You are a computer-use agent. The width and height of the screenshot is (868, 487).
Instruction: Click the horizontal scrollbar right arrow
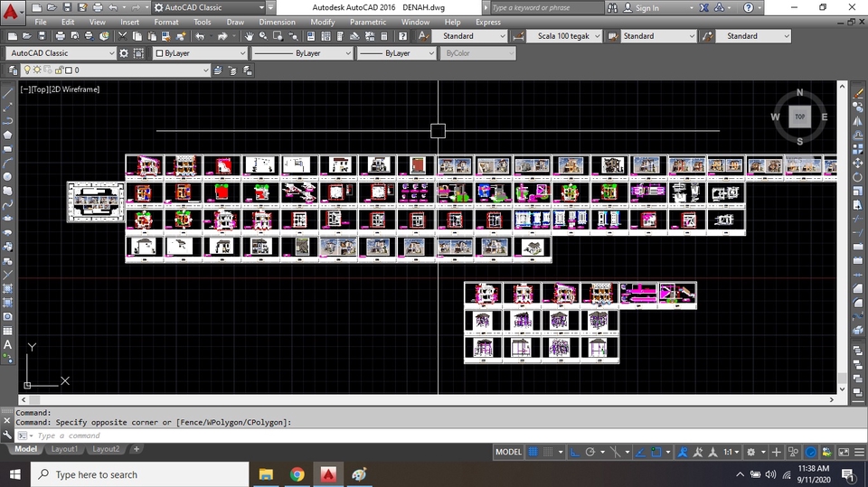click(x=832, y=399)
